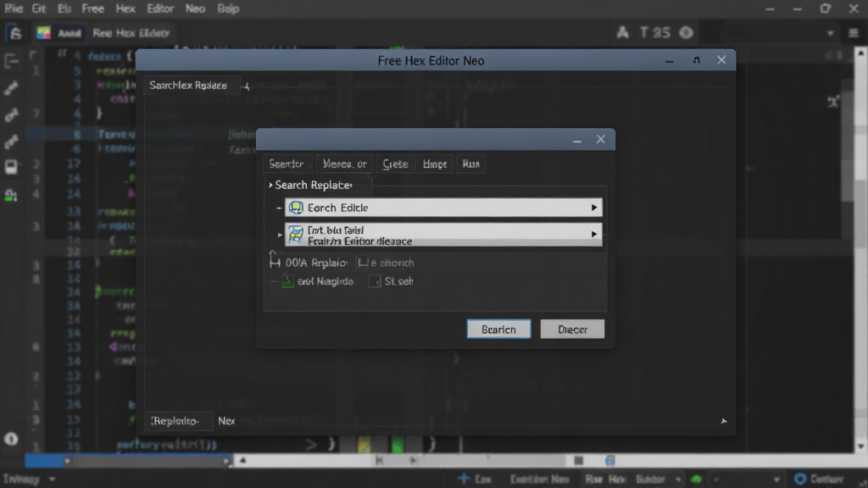The width and height of the screenshot is (868, 488).
Task: Open the Ree Hex Editor tab in the toolbar
Action: (131, 33)
